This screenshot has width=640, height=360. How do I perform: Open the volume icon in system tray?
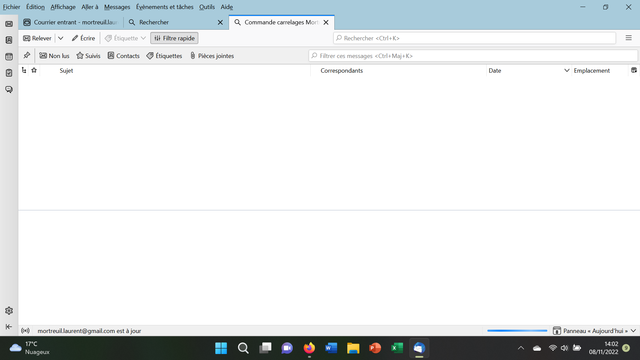coord(564,348)
